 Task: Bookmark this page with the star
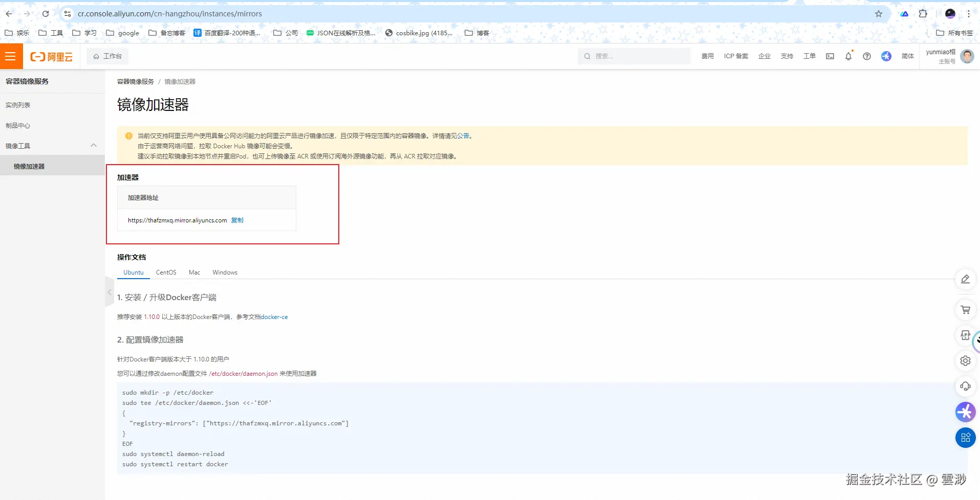click(x=879, y=14)
